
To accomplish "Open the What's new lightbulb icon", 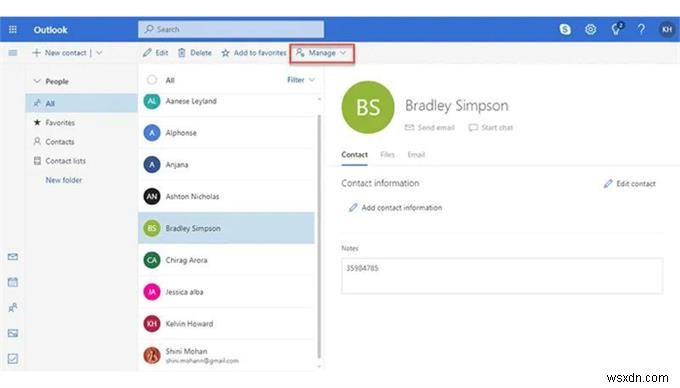I will click(616, 29).
